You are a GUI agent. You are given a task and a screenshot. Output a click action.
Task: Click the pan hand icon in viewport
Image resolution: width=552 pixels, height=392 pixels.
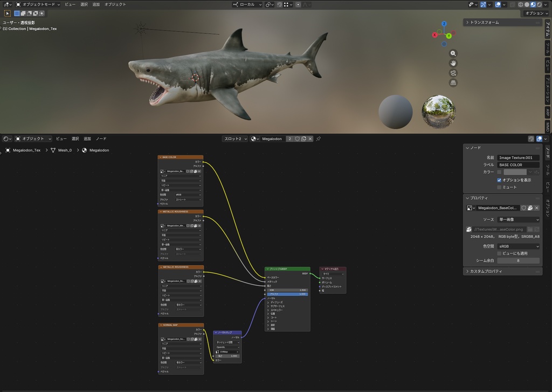tap(453, 64)
